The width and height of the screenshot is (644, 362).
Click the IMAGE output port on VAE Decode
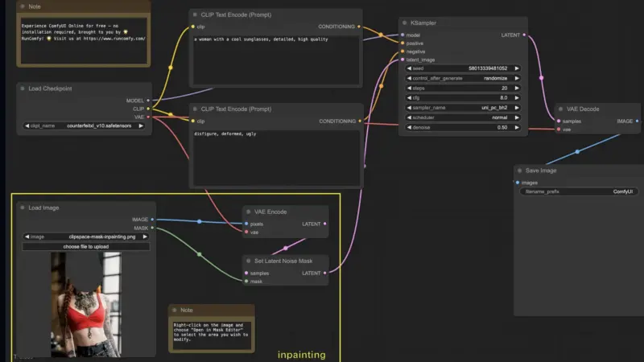coord(637,121)
